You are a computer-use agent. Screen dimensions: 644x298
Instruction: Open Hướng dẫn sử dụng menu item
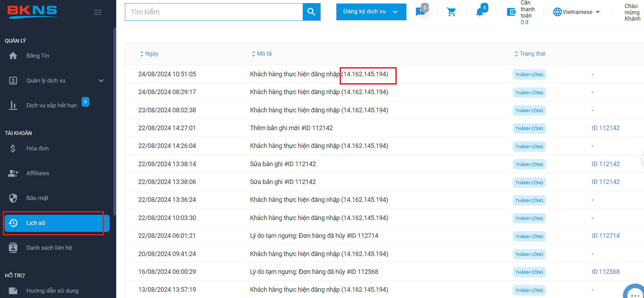(52, 291)
